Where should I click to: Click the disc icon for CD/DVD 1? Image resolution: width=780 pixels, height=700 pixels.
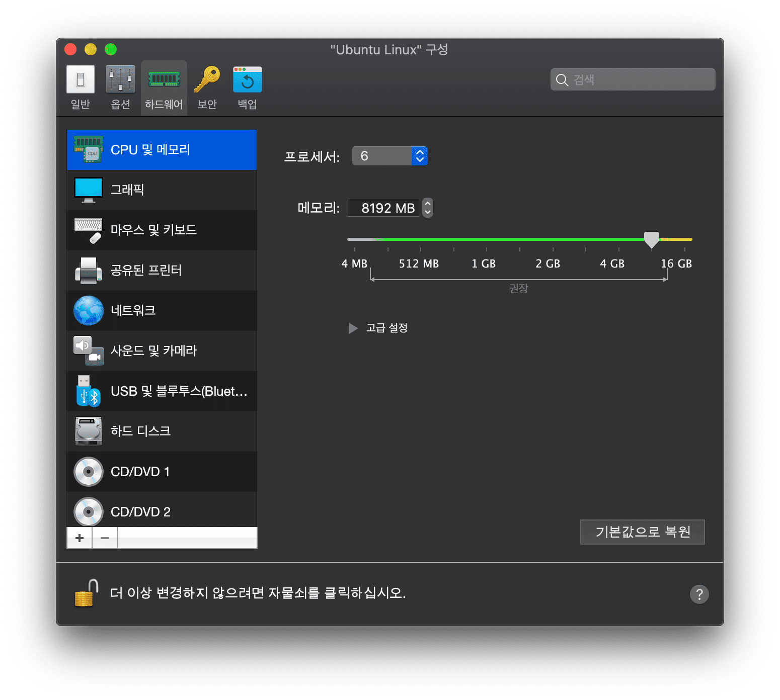pyautogui.click(x=89, y=472)
